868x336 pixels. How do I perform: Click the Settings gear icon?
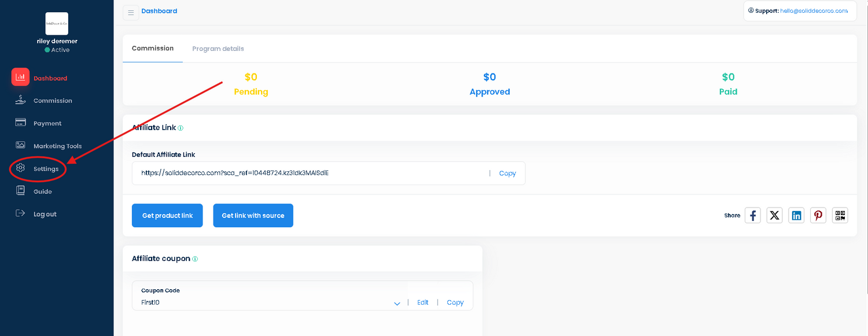(20, 168)
